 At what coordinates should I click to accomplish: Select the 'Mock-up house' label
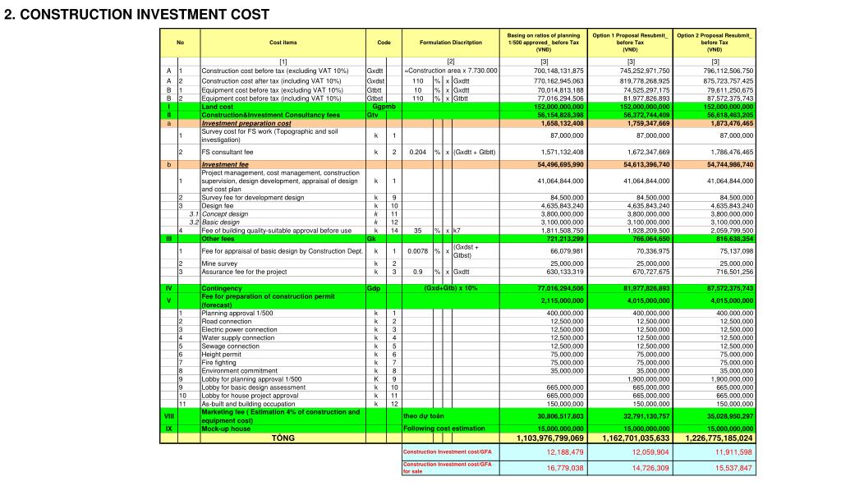tap(226, 429)
